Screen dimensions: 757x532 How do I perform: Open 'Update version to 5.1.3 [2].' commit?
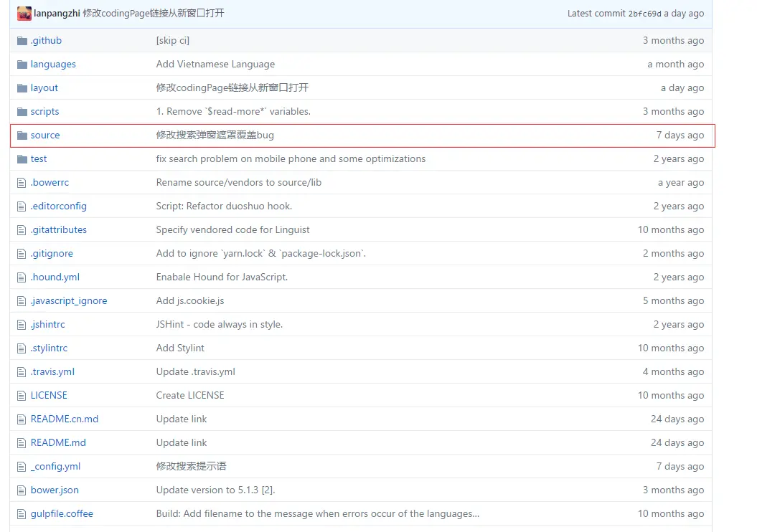[x=215, y=490]
